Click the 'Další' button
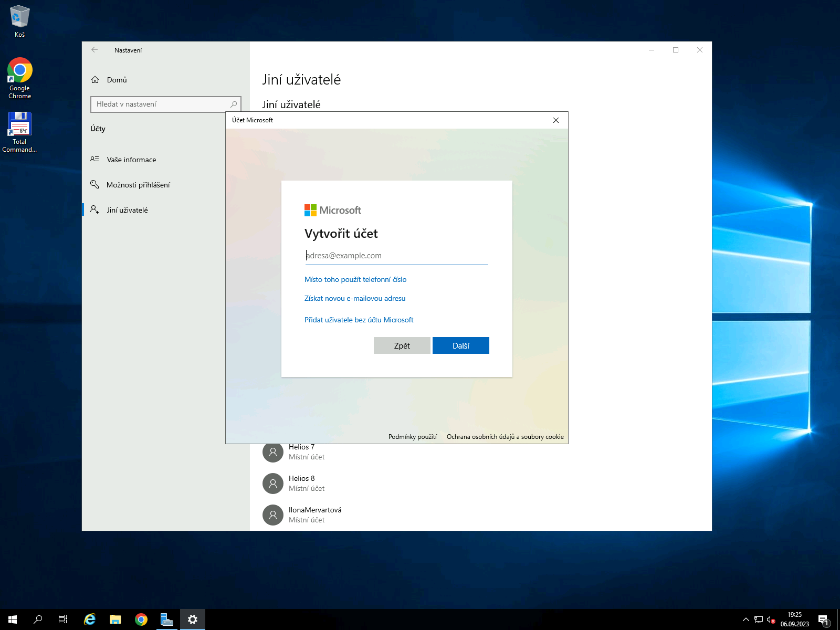 (x=460, y=345)
